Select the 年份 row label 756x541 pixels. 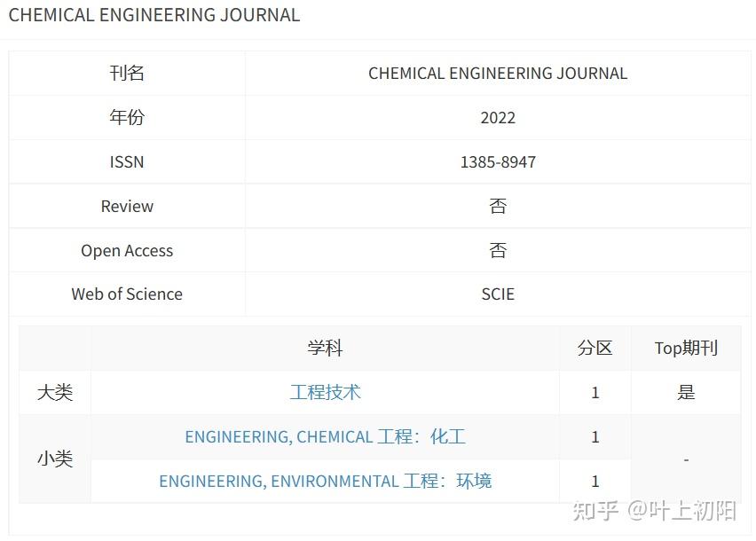(127, 117)
